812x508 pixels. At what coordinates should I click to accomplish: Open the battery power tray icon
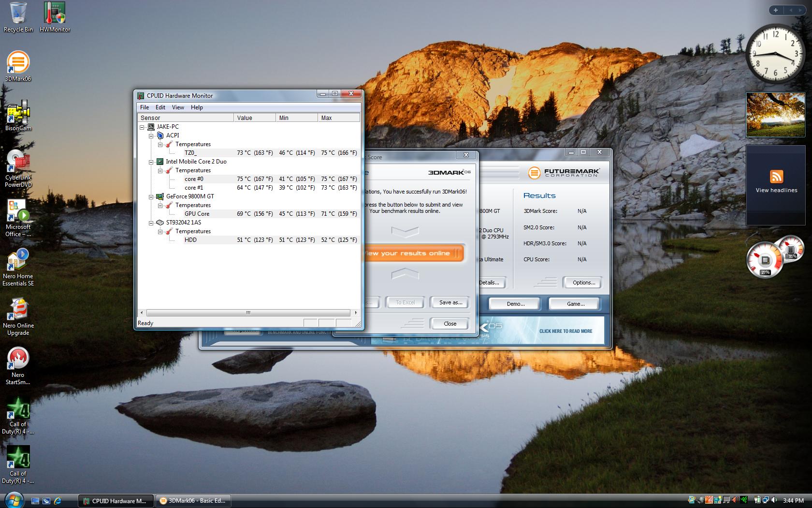[758, 500]
